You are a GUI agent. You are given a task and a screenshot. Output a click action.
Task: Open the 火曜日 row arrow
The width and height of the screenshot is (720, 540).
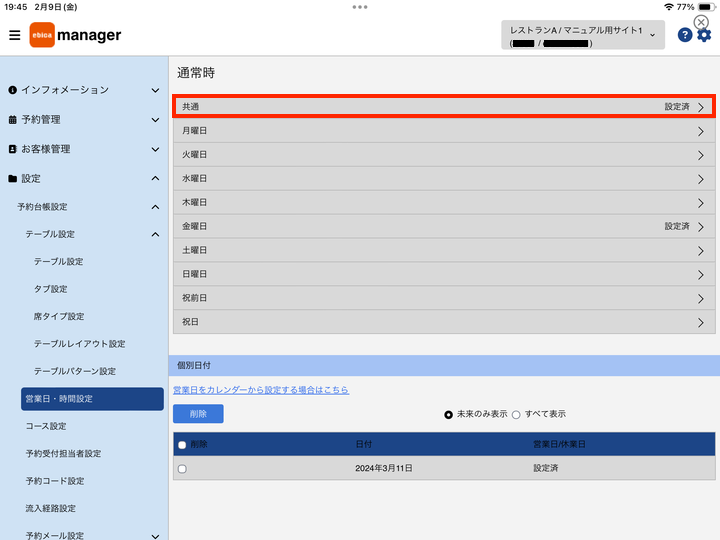[701, 155]
